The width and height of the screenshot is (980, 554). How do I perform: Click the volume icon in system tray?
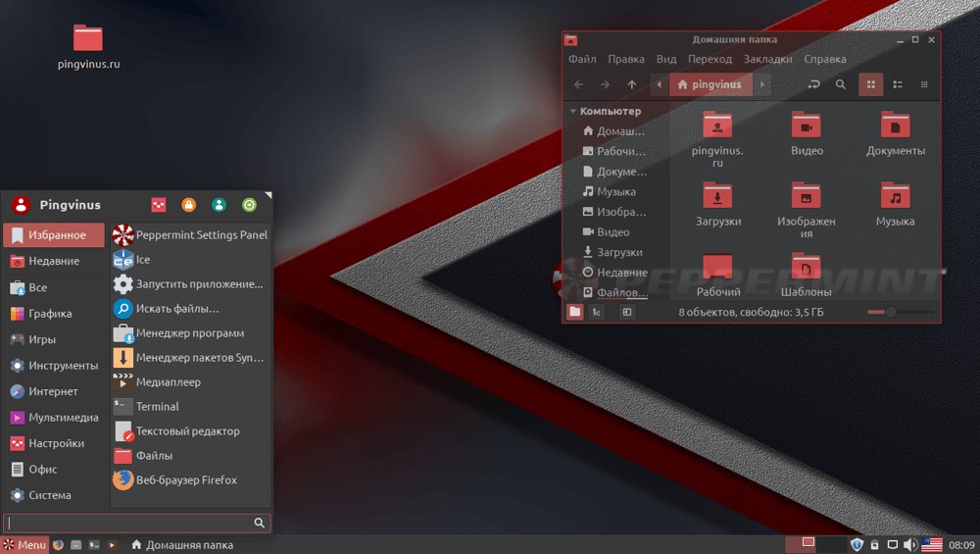pyautogui.click(x=910, y=544)
